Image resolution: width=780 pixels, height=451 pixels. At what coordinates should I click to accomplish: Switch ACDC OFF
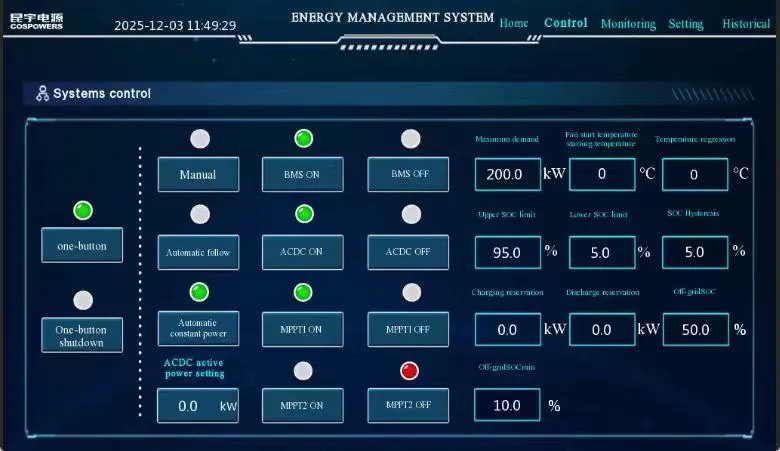[x=408, y=252]
